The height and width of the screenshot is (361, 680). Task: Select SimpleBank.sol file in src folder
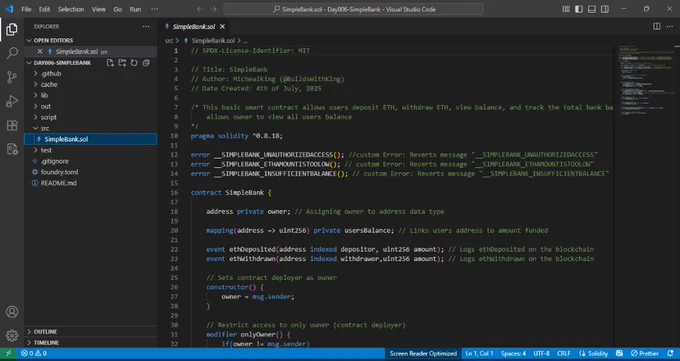[91, 139]
